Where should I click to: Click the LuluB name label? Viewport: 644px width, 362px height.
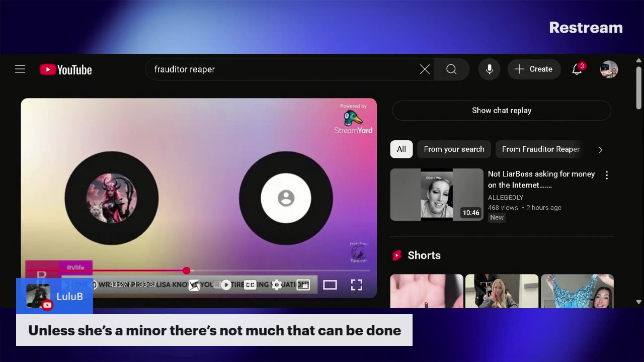pyautogui.click(x=69, y=297)
